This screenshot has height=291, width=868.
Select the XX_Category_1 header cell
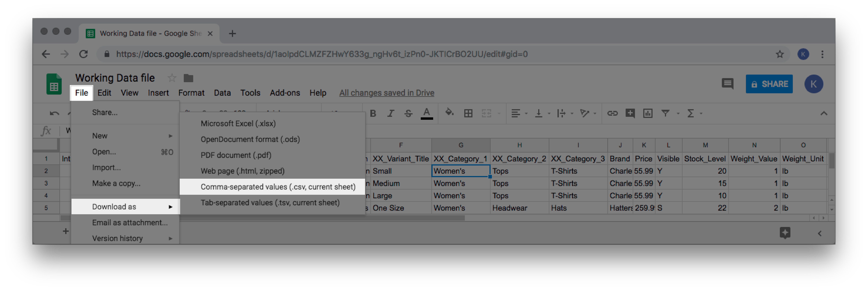461,159
